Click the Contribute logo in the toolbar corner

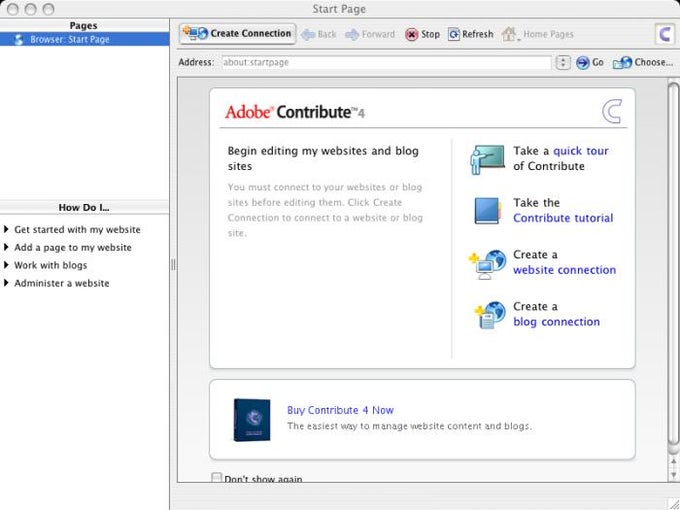click(665, 34)
